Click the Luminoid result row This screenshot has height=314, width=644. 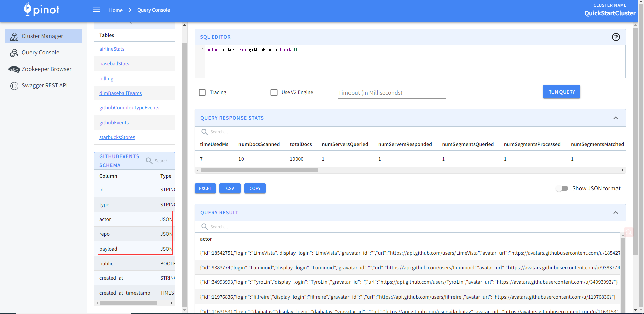(x=408, y=268)
